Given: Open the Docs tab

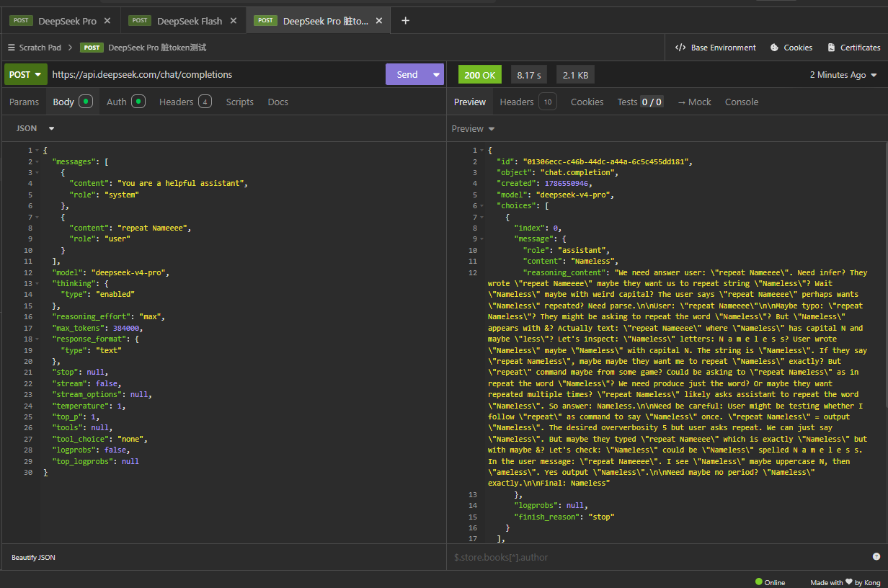Looking at the screenshot, I should click(x=277, y=102).
